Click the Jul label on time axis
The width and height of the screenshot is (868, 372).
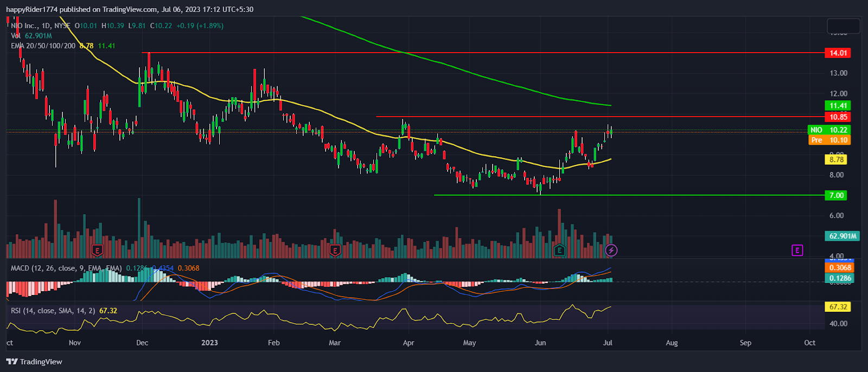tap(608, 343)
